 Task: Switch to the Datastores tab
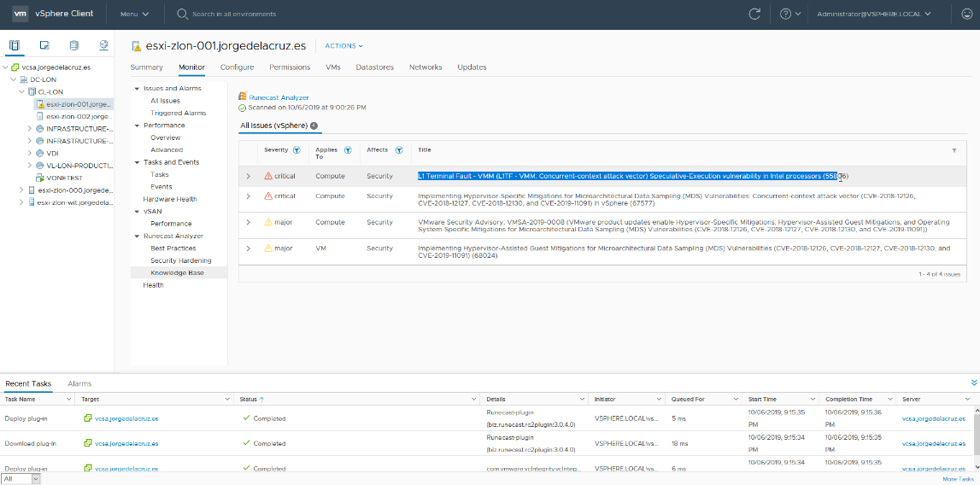pyautogui.click(x=375, y=67)
